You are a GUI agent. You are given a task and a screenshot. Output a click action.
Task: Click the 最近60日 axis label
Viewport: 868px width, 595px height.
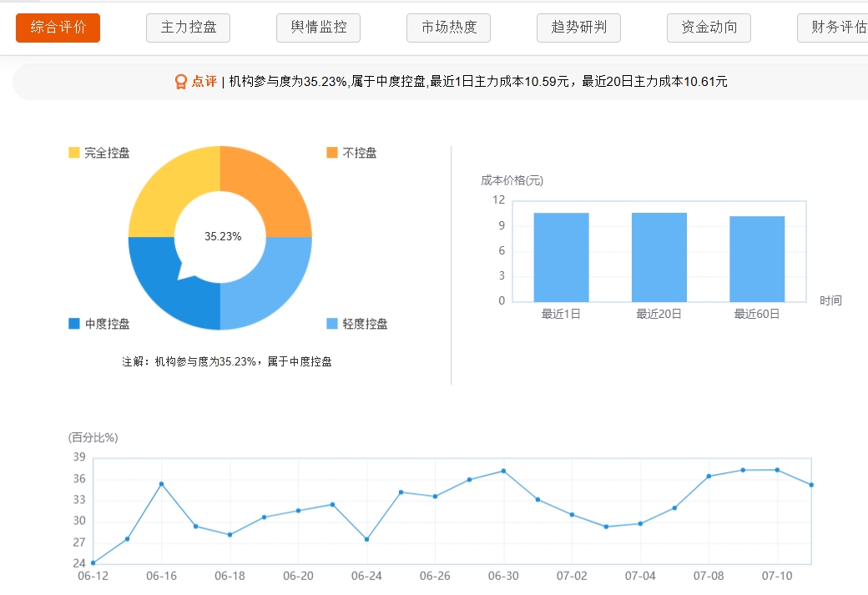757,314
